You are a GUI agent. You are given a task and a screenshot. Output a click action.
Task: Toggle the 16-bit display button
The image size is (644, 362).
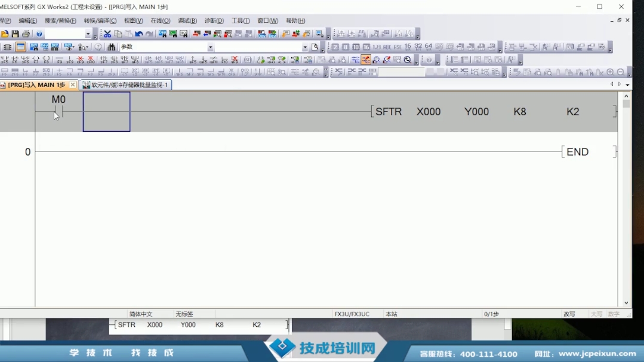coord(408,47)
